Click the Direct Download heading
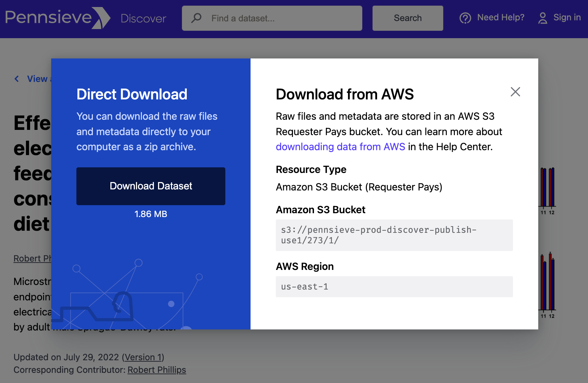 click(x=132, y=94)
